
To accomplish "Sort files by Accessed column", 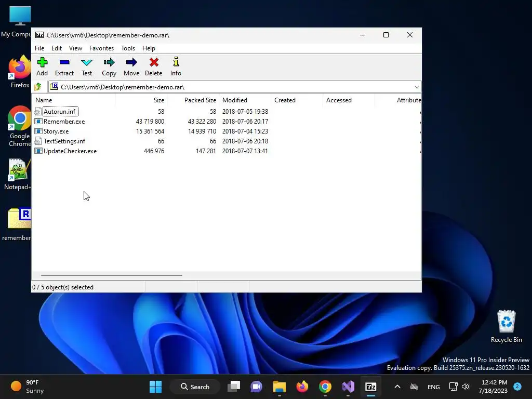I will (349, 100).
